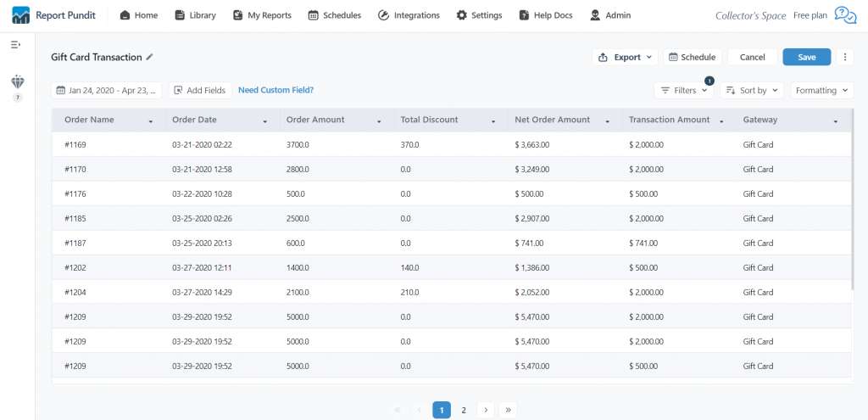Click the discount value 140.0
Image resolution: width=868 pixels, height=420 pixels.
tap(409, 267)
